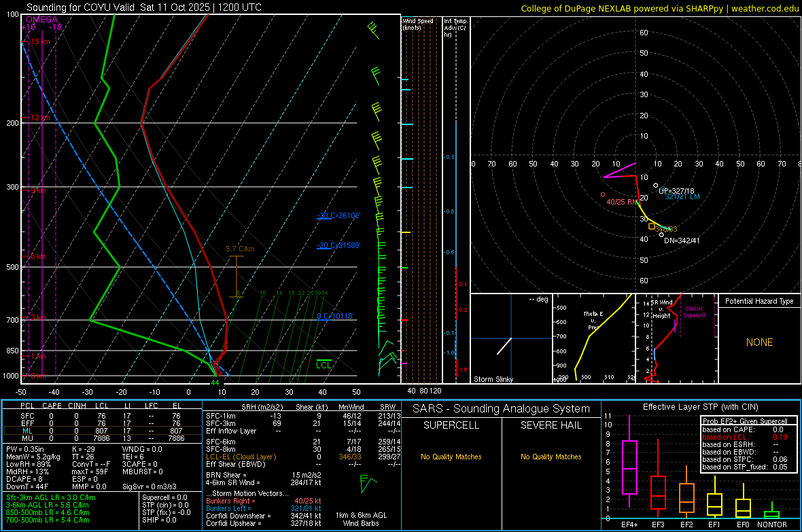The width and height of the screenshot is (802, 532).
Task: Select the 5.7 C/km lapse rate label
Action: click(240, 249)
